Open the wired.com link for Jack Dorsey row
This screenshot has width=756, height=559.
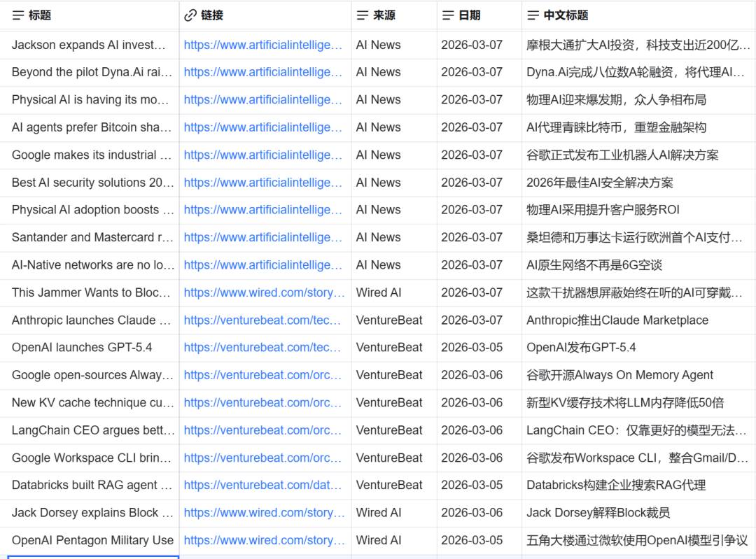point(264,513)
